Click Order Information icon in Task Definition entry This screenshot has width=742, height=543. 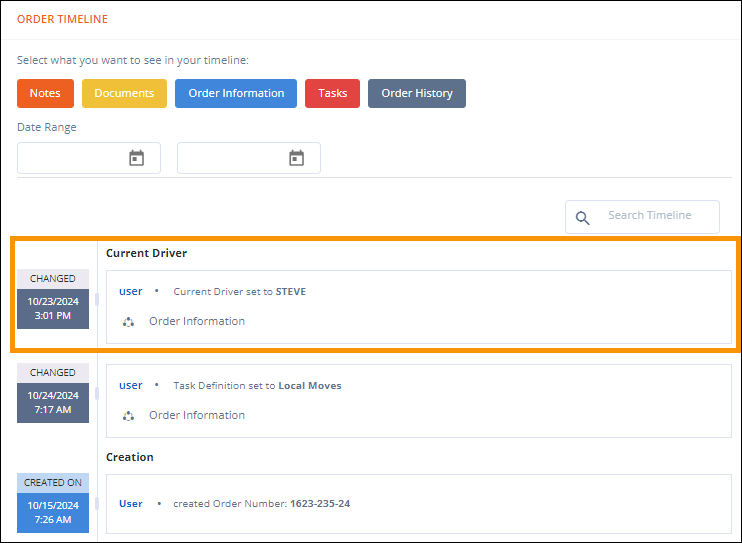pos(128,416)
